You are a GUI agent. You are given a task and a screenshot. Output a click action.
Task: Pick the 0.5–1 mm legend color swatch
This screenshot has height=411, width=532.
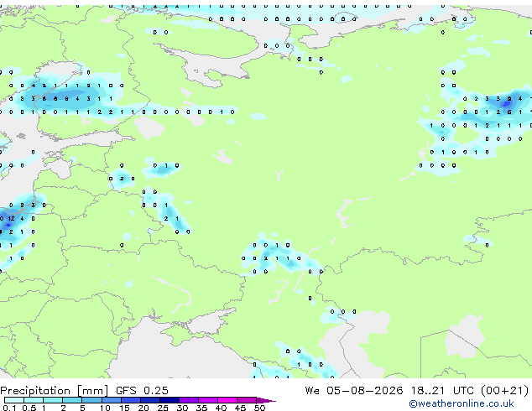pyautogui.click(x=34, y=400)
